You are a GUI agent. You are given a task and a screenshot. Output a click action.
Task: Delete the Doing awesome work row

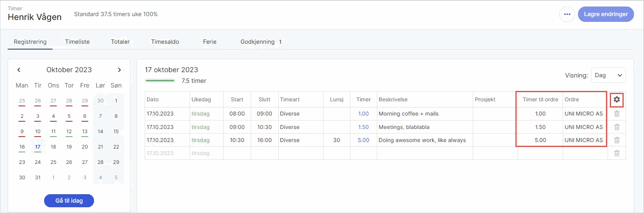(617, 140)
